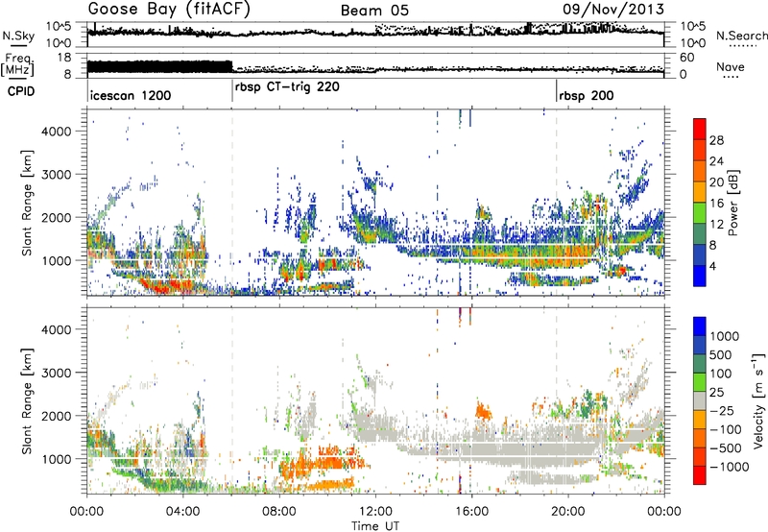768x532 pixels.
Task: Click the "icescan 1200" CPID marker
Action: [x=131, y=95]
